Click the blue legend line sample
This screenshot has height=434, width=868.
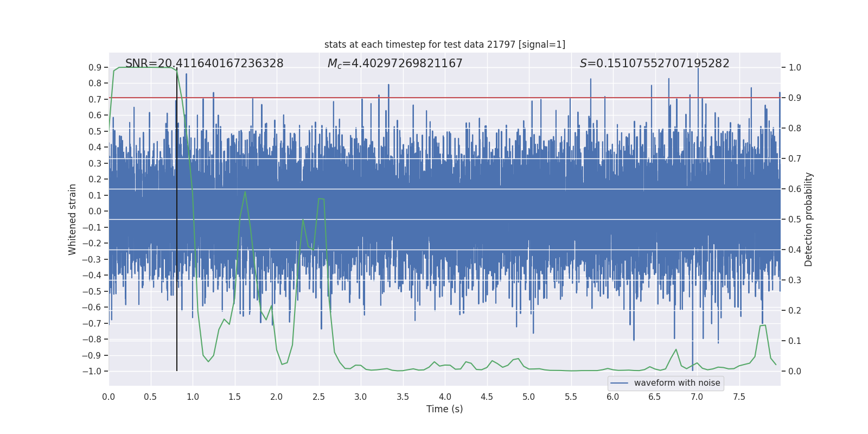[620, 383]
